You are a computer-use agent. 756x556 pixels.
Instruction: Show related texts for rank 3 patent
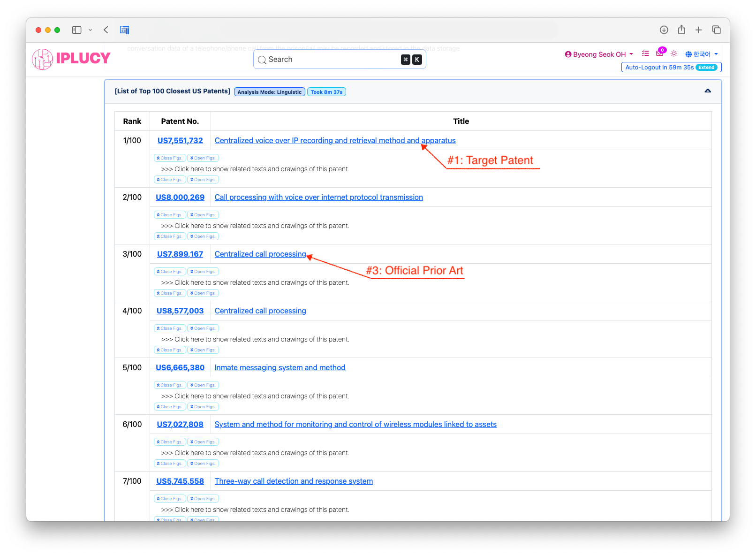255,282
